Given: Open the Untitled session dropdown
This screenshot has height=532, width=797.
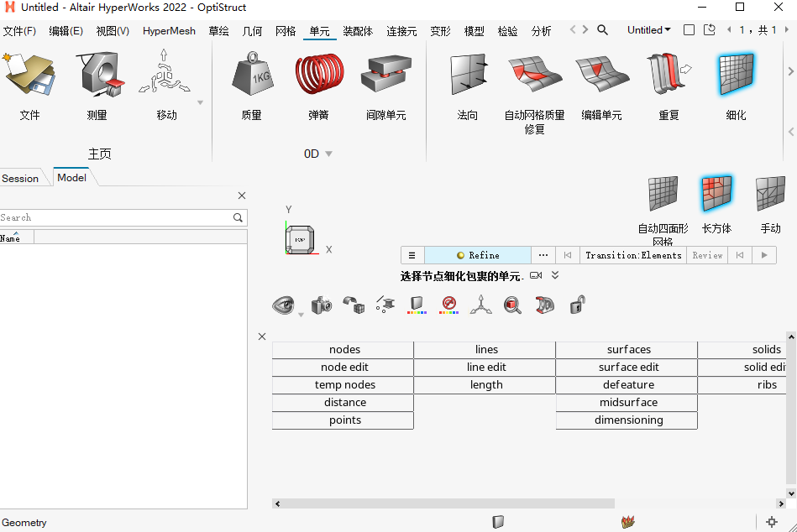Looking at the screenshot, I should [648, 29].
